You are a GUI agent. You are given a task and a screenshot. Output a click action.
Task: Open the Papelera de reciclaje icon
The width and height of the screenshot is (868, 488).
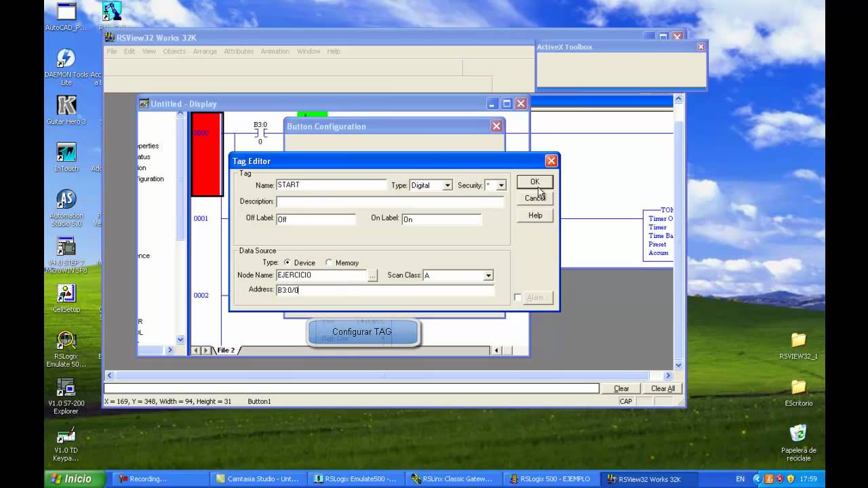pyautogui.click(x=798, y=443)
